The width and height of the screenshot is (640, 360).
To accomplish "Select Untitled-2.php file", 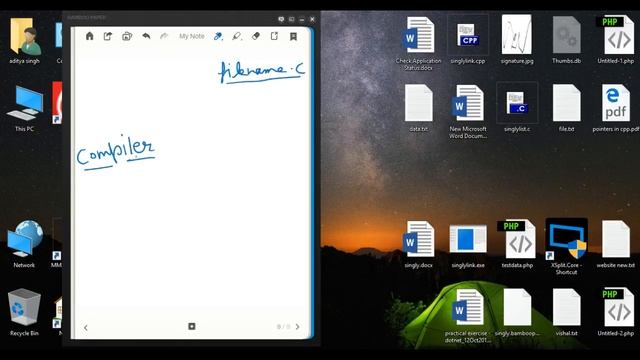I will coord(616,312).
